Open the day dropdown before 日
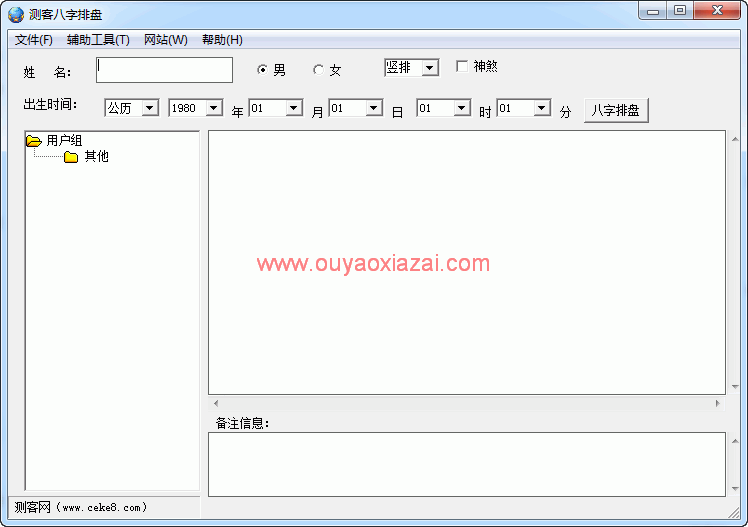 click(374, 108)
